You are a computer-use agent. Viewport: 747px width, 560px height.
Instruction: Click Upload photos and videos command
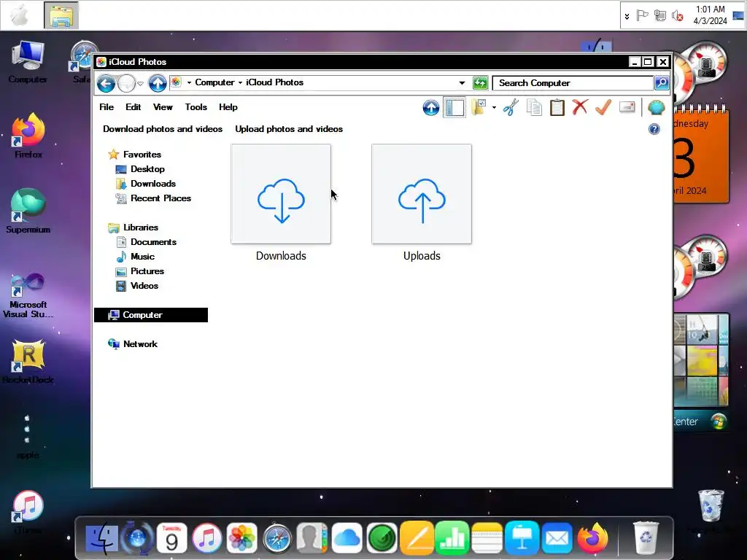pyautogui.click(x=289, y=129)
